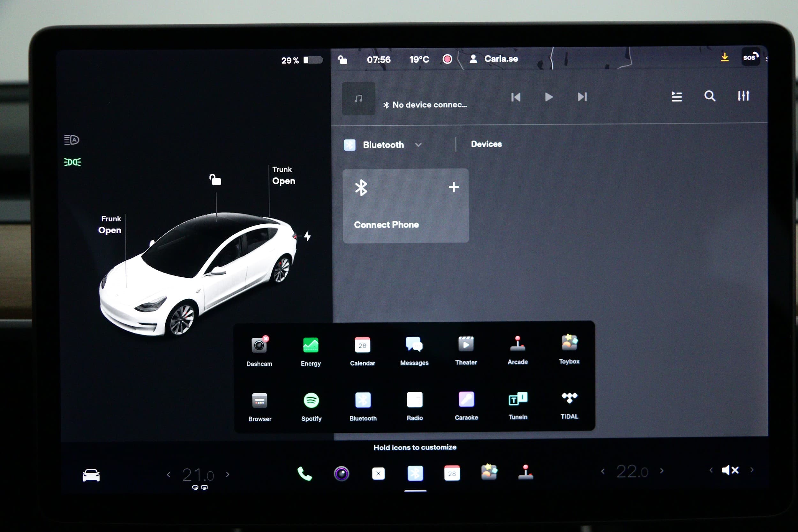Tap the 29 % battery indicator
The height and width of the screenshot is (532, 798).
point(302,60)
